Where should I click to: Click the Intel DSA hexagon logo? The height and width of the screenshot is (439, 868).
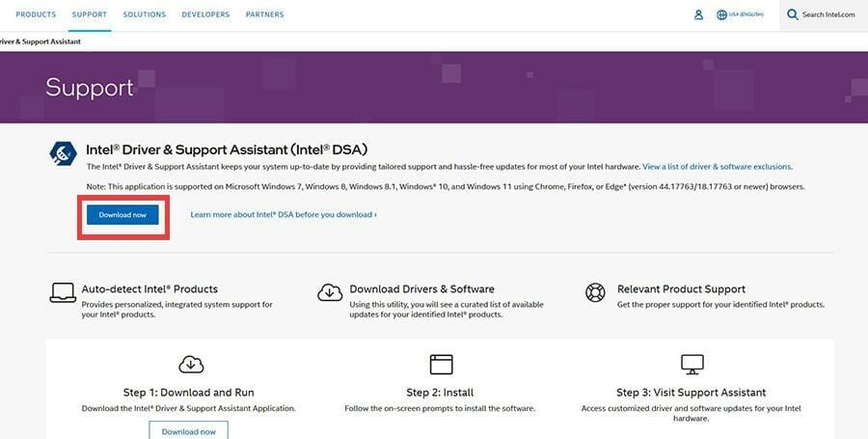coord(63,153)
